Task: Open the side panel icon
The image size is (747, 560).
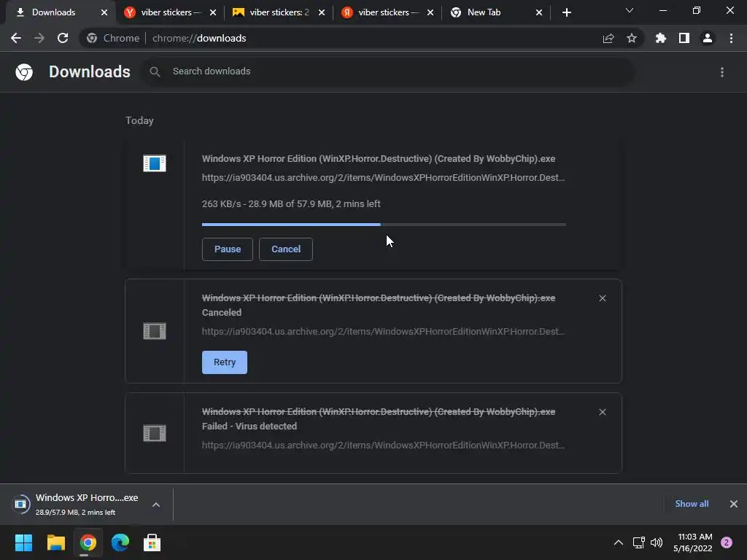Action: (684, 38)
